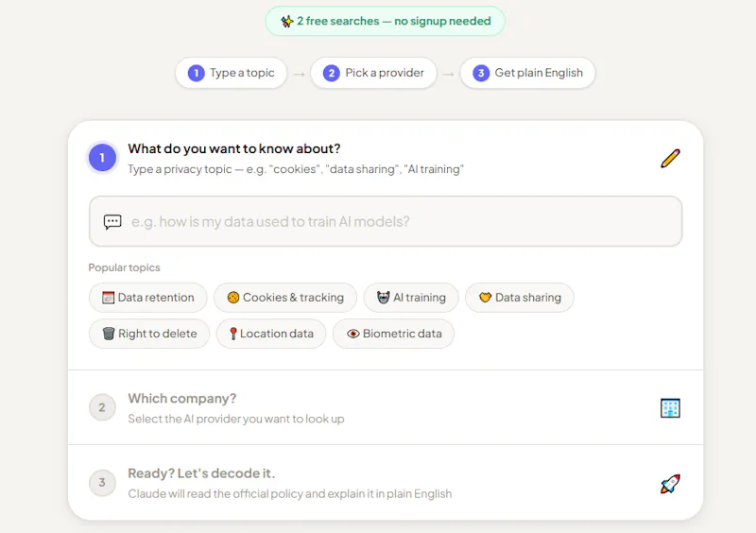Click the 'Type a topic' step pill
This screenshot has width=756, height=533.
[231, 73]
